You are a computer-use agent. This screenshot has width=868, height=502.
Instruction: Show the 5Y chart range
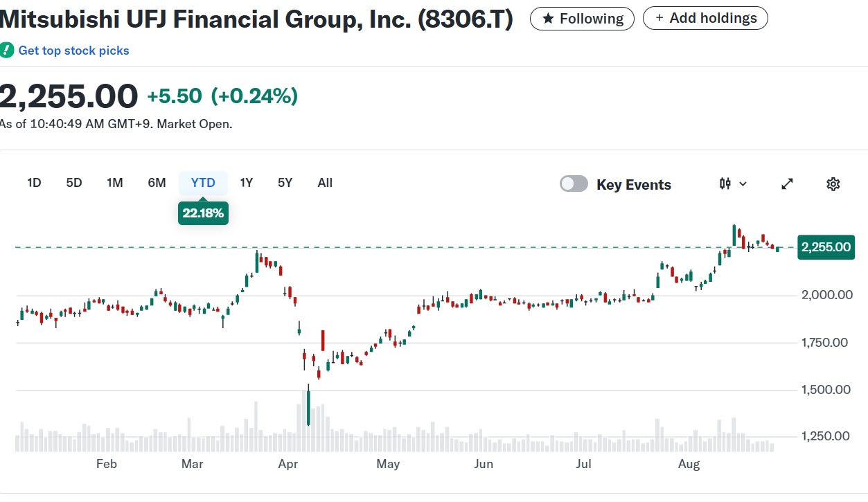point(285,183)
